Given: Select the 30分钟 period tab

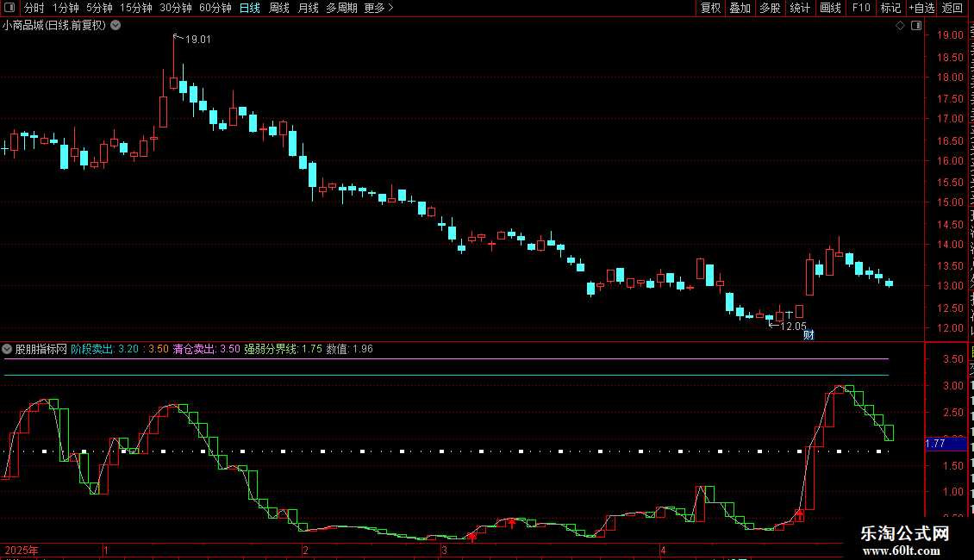Looking at the screenshot, I should 176,8.
